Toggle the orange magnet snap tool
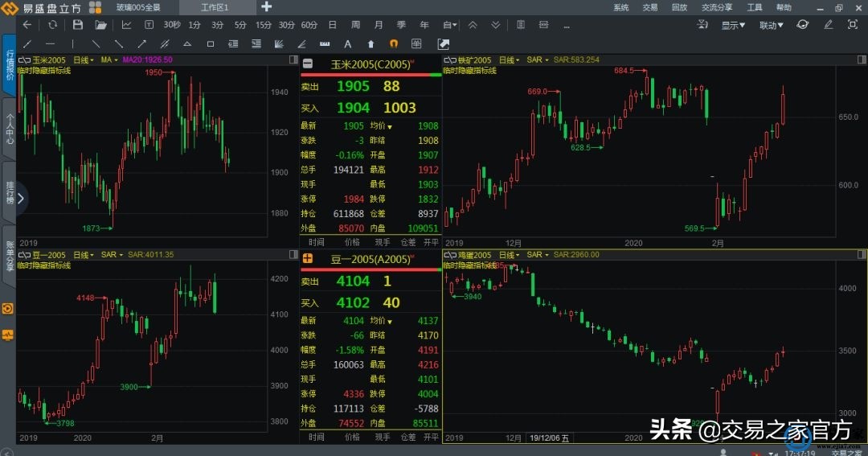This screenshot has height=456, width=868. coord(394,43)
